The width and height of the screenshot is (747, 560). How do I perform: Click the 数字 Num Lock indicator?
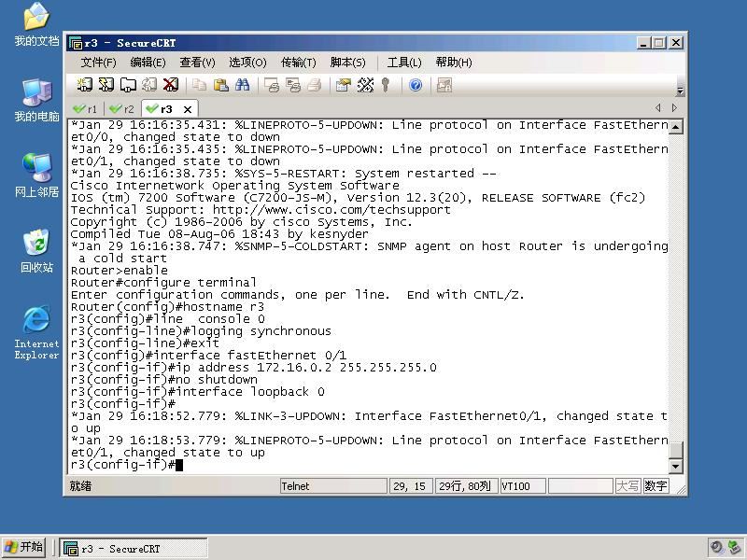[655, 486]
